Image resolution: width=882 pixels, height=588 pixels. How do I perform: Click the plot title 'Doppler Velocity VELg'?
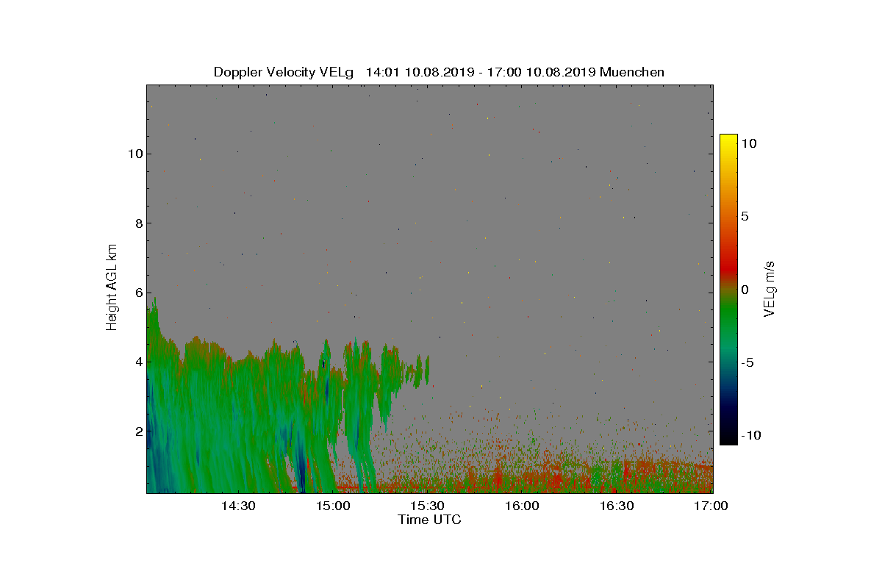(x=284, y=72)
